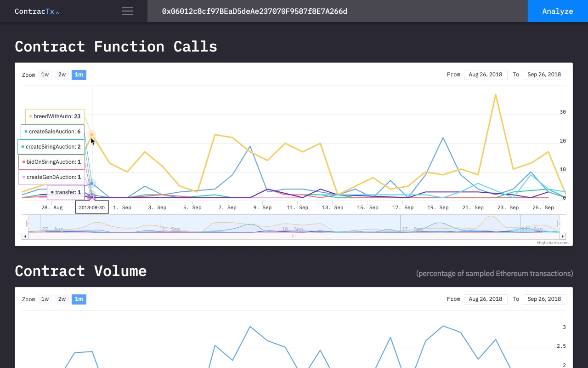Image resolution: width=588 pixels, height=368 pixels.
Task: Click the ContracTx logo in the header
Action: tap(40, 11)
